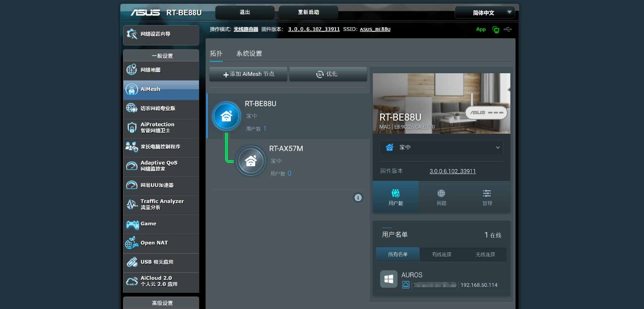Filter client list by 无线连接

tap(485, 255)
